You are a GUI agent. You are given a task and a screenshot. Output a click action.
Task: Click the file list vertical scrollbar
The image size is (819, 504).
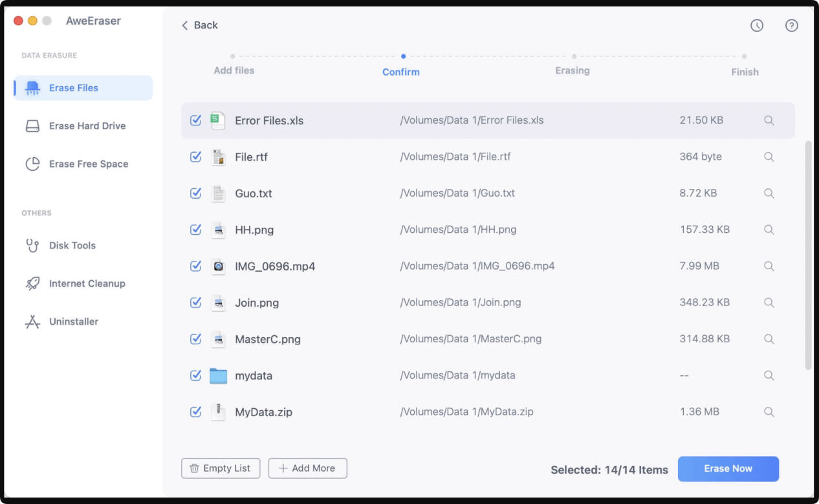point(808,256)
